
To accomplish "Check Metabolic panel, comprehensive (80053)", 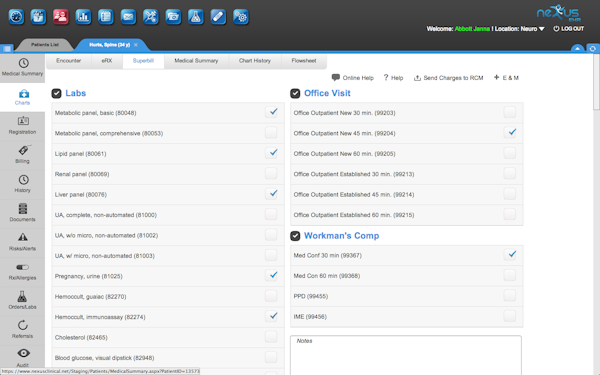I will coord(271,133).
